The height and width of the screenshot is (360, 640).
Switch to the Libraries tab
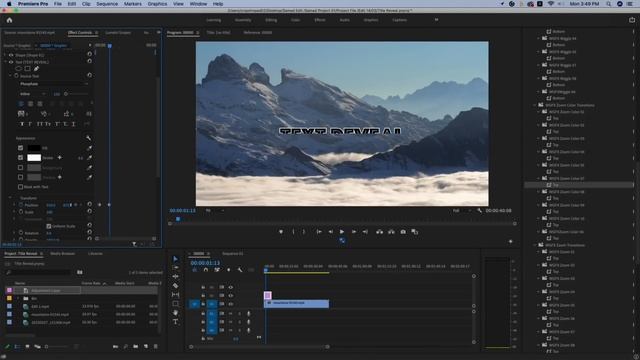pos(96,254)
